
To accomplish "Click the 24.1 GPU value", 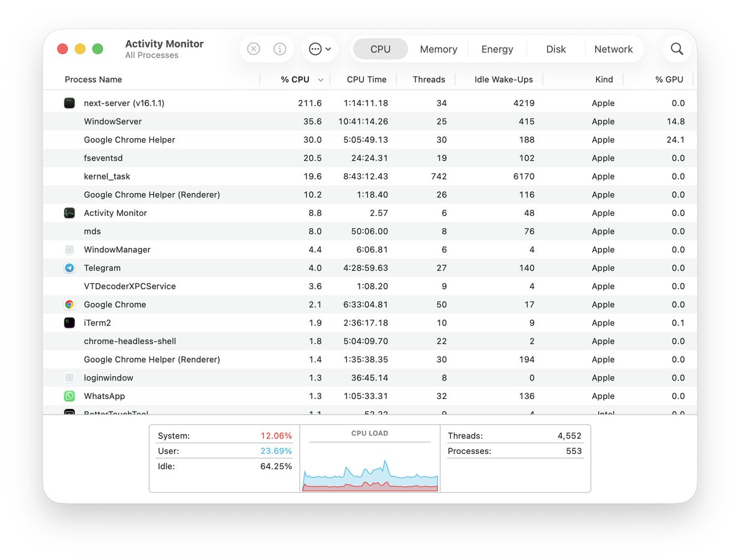I will tap(676, 140).
